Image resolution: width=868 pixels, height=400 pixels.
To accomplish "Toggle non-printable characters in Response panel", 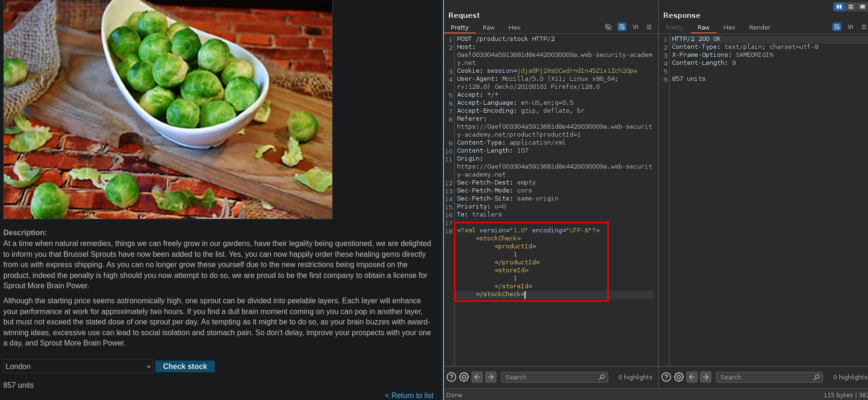I will click(x=850, y=27).
